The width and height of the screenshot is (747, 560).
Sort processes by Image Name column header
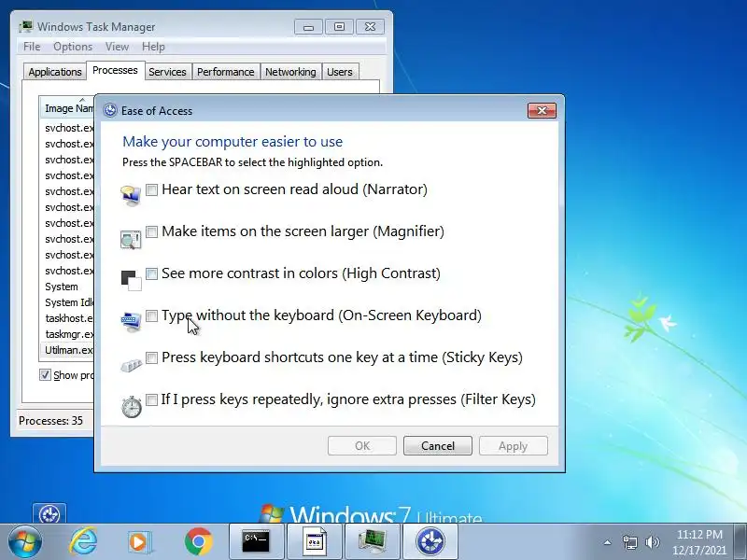[x=66, y=108]
